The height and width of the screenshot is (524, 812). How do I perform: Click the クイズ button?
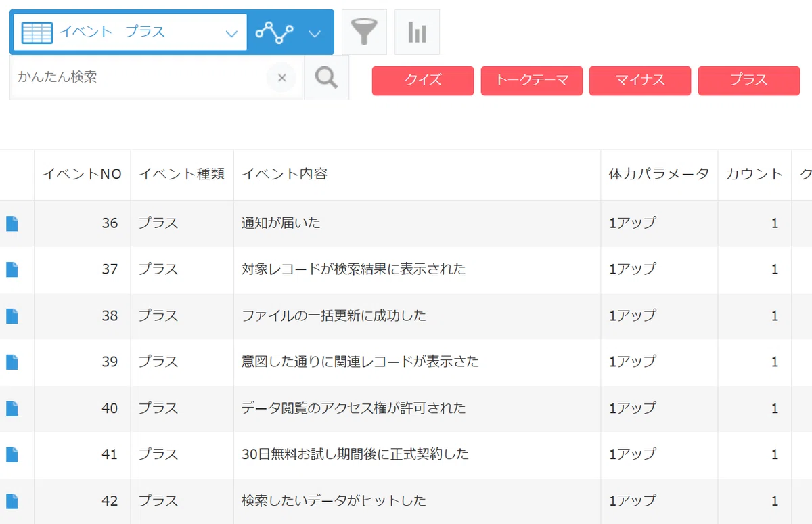[x=423, y=81]
